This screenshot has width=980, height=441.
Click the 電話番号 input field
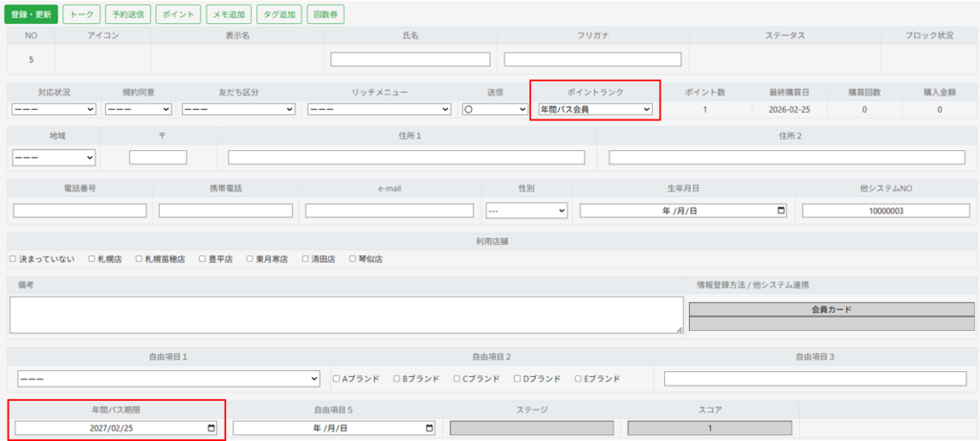click(80, 210)
